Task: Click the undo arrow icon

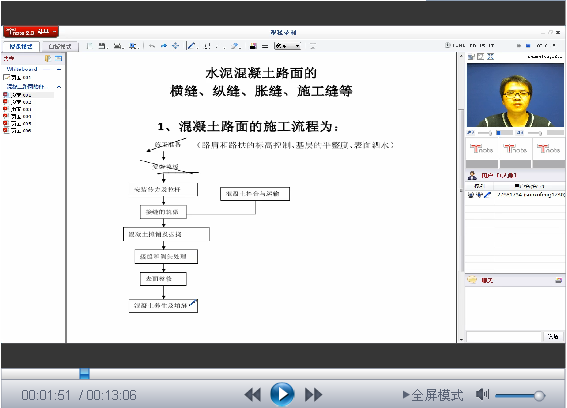Action: click(x=152, y=46)
